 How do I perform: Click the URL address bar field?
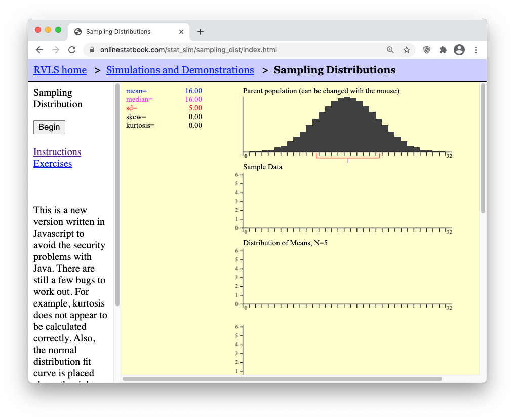(x=228, y=50)
